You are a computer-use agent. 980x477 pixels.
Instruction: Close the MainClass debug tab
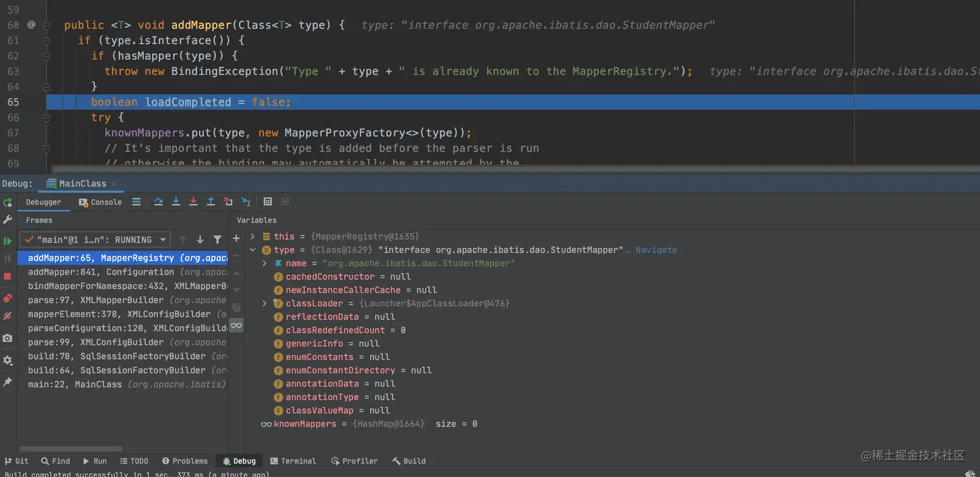pos(115,184)
